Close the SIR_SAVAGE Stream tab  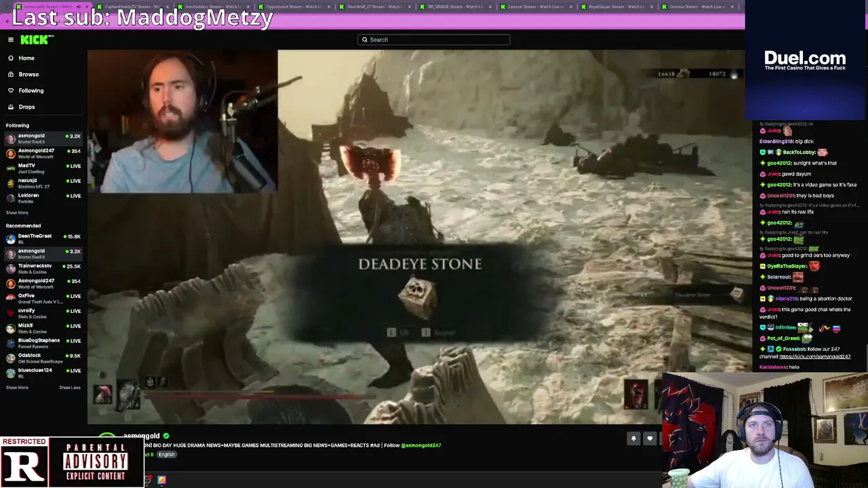(490, 7)
